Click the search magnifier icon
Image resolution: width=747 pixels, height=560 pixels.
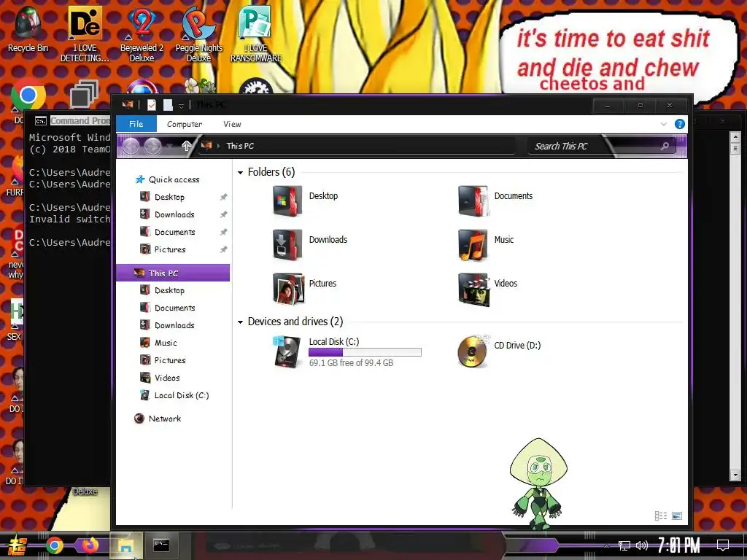[665, 146]
